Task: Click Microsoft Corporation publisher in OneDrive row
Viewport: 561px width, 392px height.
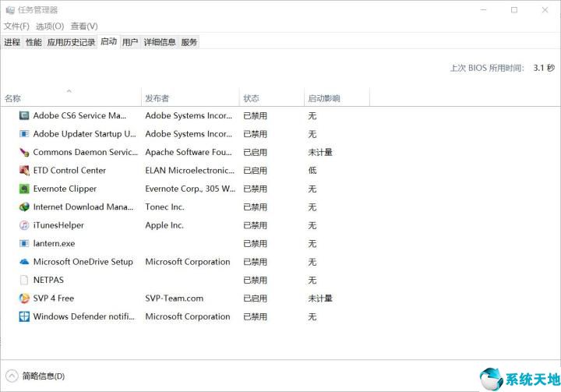Action: tap(188, 262)
